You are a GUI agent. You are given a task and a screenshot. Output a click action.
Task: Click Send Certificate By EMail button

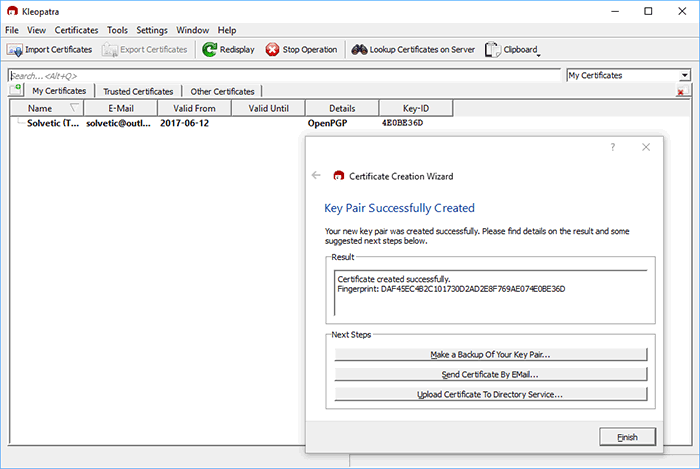[x=491, y=374]
